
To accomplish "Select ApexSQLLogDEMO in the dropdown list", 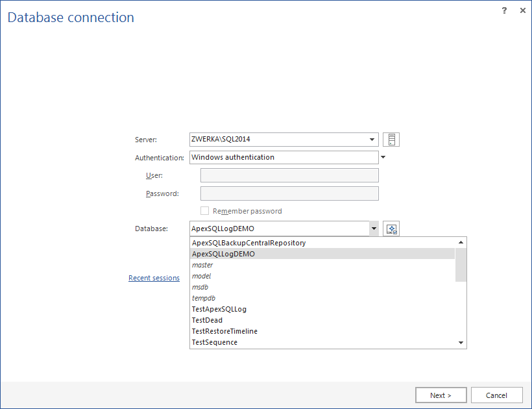I will click(x=322, y=254).
